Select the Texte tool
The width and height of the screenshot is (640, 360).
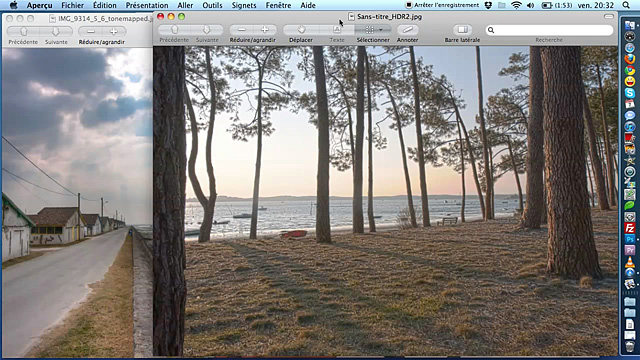click(337, 30)
